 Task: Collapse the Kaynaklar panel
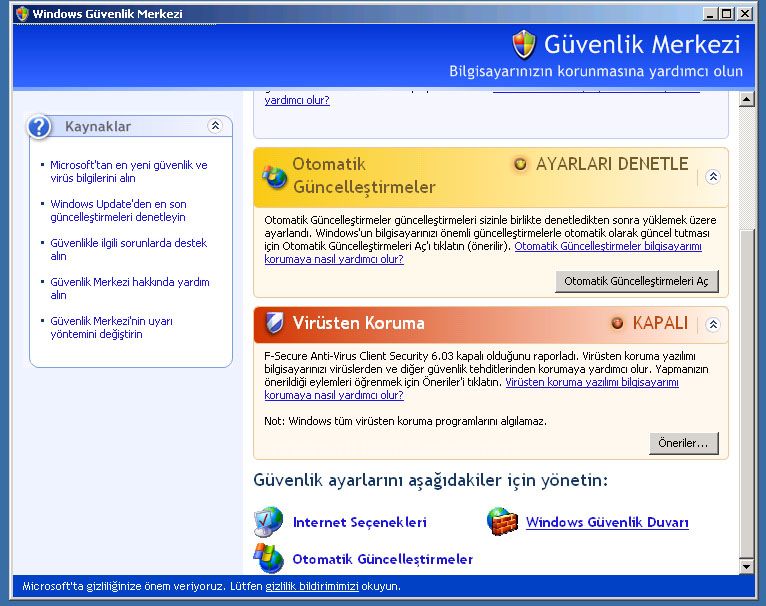215,126
